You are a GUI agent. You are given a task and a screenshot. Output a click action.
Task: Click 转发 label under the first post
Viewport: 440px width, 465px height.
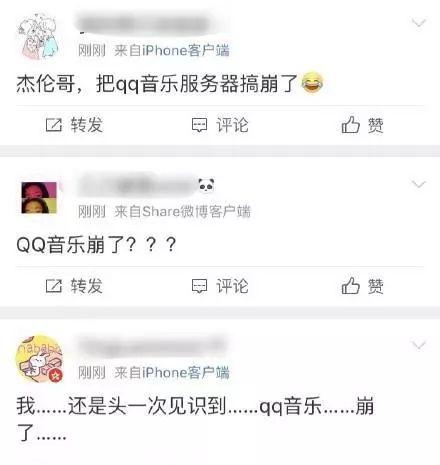(x=87, y=125)
